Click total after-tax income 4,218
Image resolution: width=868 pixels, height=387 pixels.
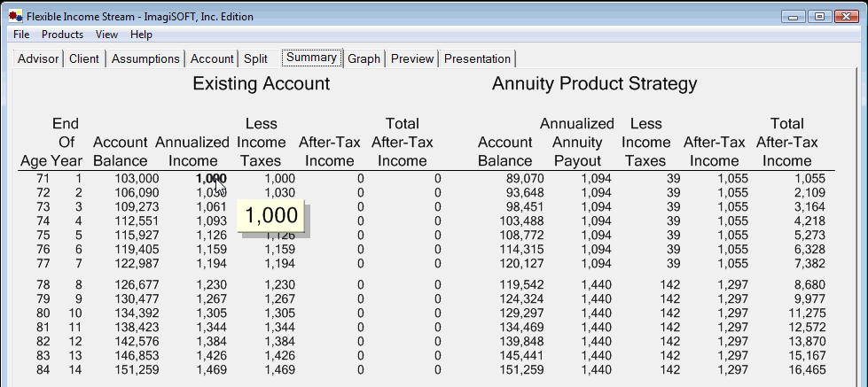[810, 221]
